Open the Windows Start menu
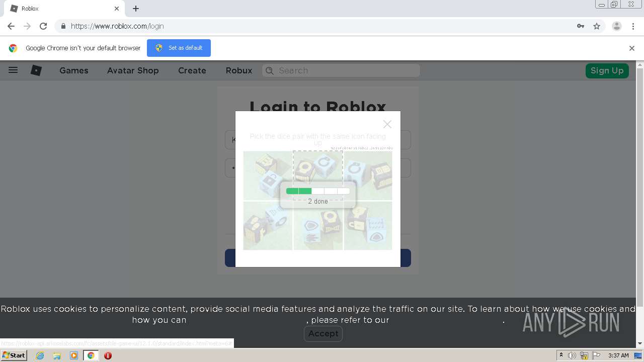This screenshot has width=644, height=362. (x=14, y=355)
